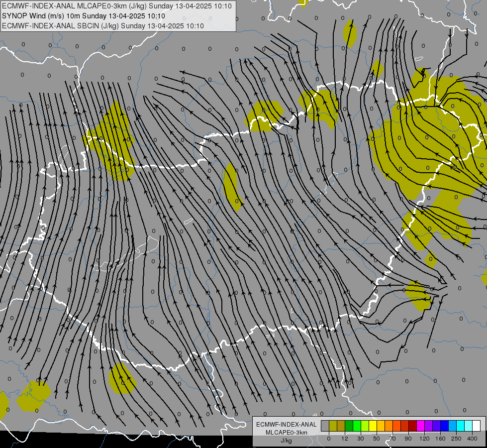Click the legend scale value 250
487x448 pixels.
click(x=456, y=439)
